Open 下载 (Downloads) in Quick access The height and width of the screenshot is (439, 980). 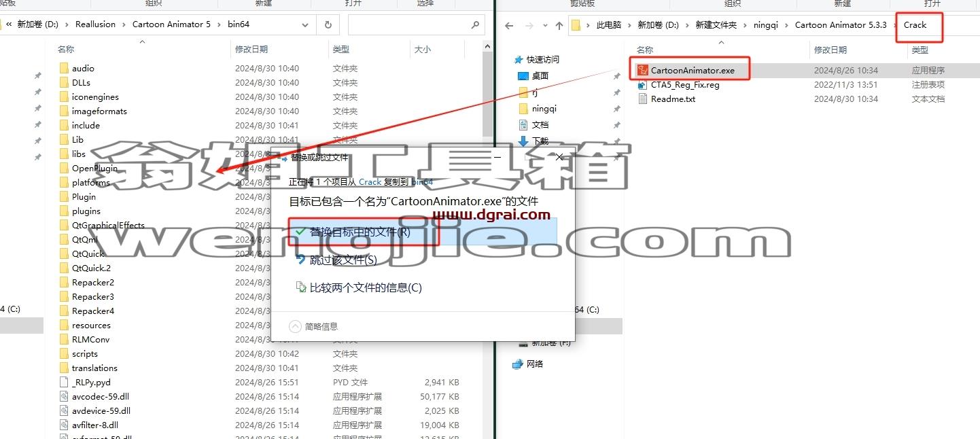540,141
